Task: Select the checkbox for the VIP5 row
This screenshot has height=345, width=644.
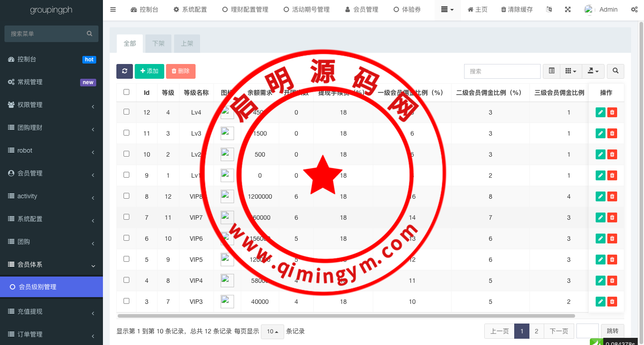Action: pyautogui.click(x=126, y=259)
